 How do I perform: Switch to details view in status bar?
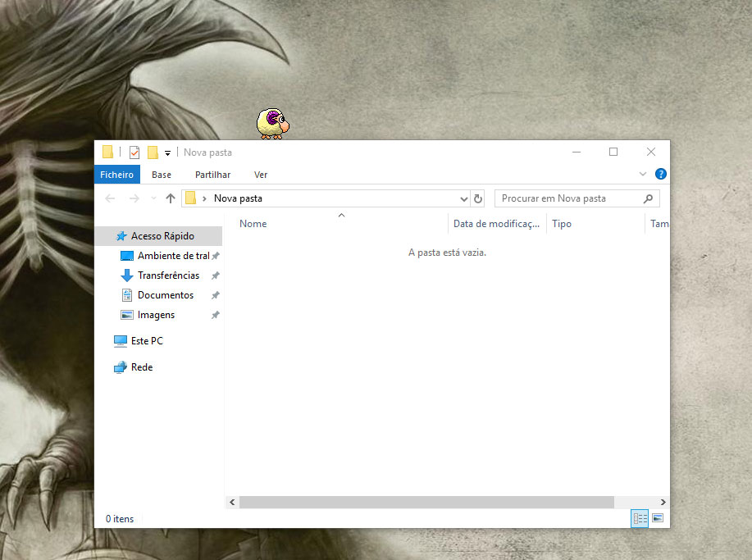point(640,518)
